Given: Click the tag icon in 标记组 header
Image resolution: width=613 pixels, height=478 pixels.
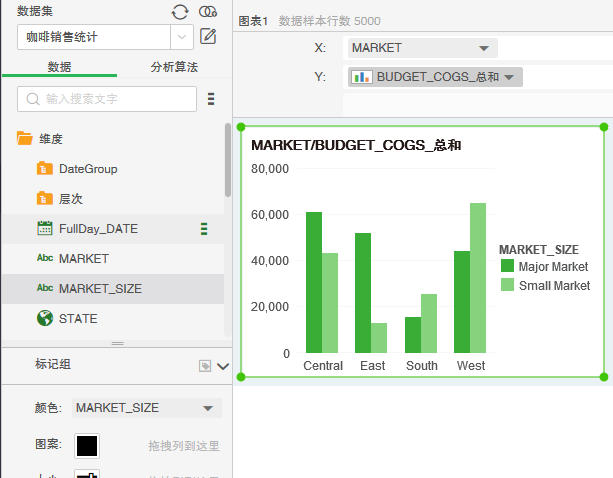Looking at the screenshot, I should 204,366.
